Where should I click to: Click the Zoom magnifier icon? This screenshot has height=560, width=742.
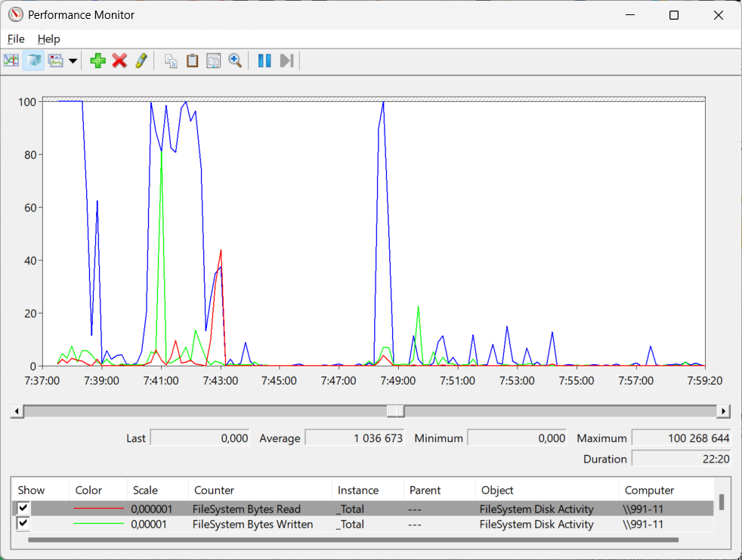(235, 60)
